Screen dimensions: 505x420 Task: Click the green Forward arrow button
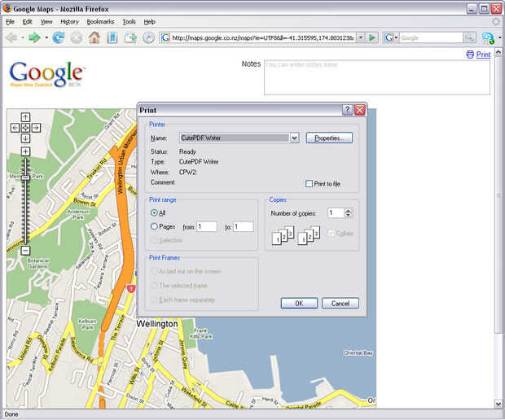click(34, 37)
